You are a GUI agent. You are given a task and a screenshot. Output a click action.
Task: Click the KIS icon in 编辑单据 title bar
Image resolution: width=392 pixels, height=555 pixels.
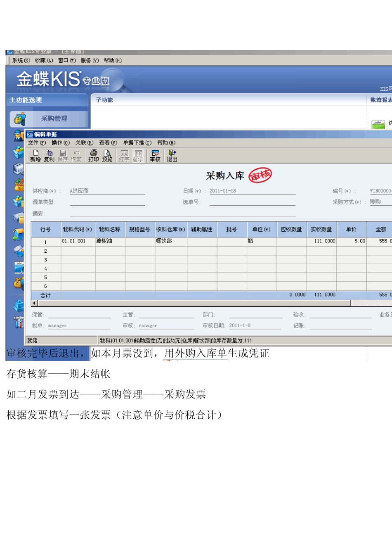pyautogui.click(x=30, y=134)
